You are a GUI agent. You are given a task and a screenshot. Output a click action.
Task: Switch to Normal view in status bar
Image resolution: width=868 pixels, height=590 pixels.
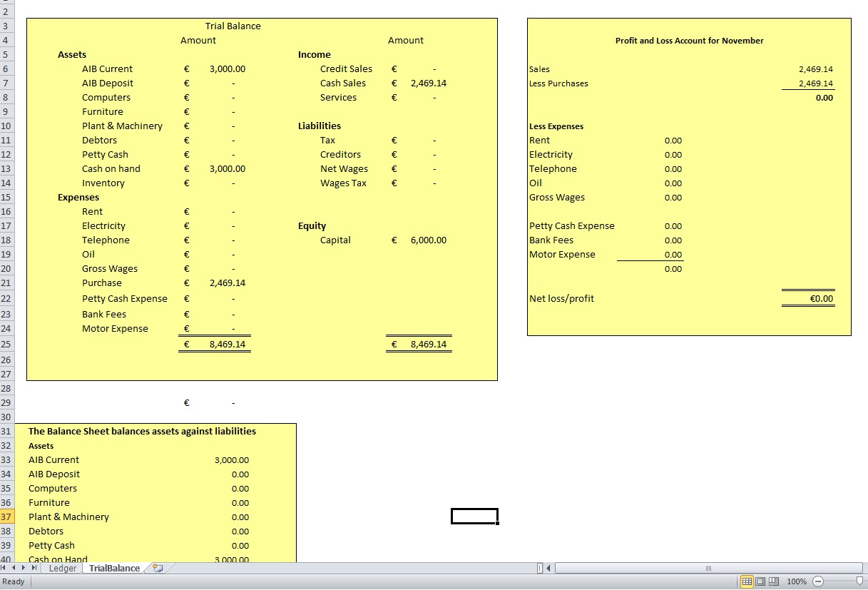point(747,581)
